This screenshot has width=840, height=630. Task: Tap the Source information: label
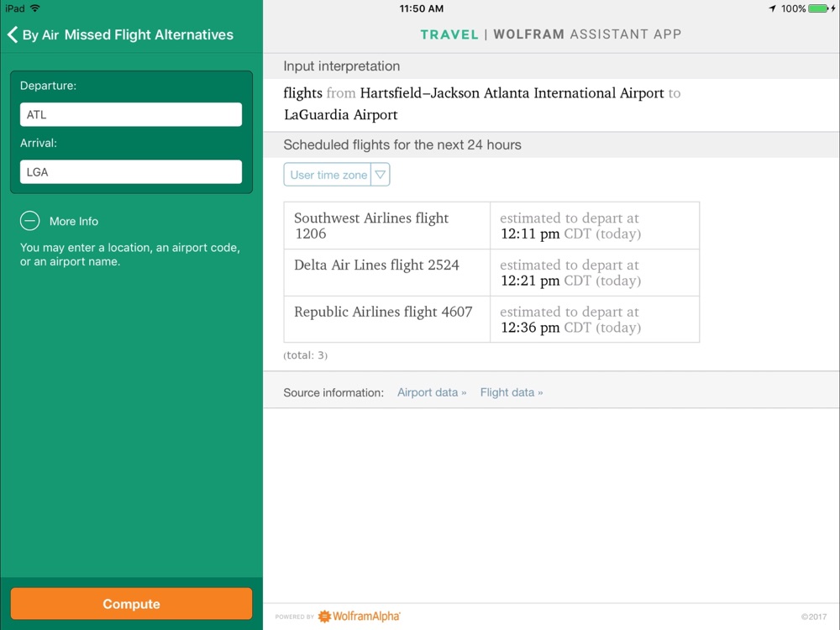pos(333,392)
